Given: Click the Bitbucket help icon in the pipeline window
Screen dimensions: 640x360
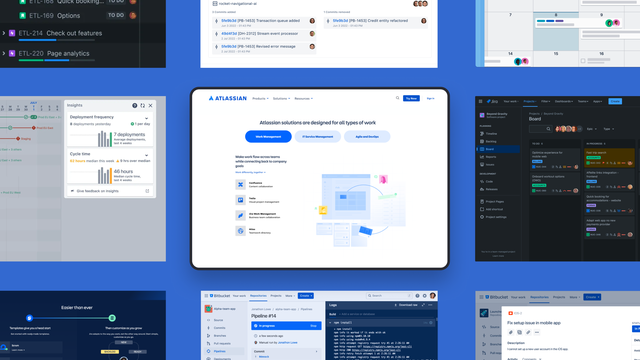Looking at the screenshot, I should [x=417, y=296].
